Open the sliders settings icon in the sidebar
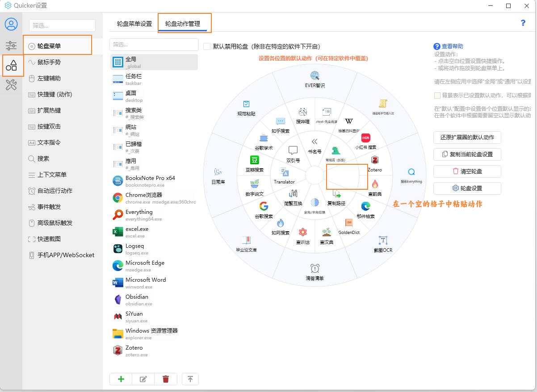Image resolution: width=537 pixels, height=392 pixels. click(11, 46)
